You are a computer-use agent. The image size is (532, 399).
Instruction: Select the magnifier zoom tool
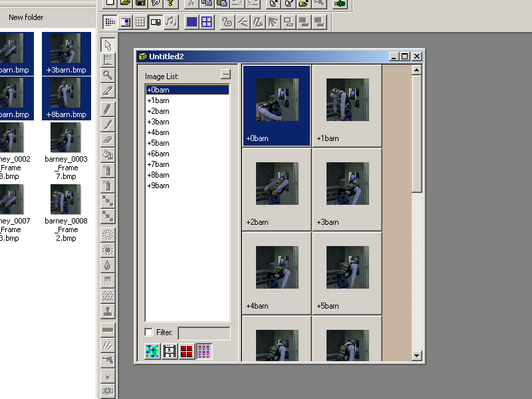point(108,75)
